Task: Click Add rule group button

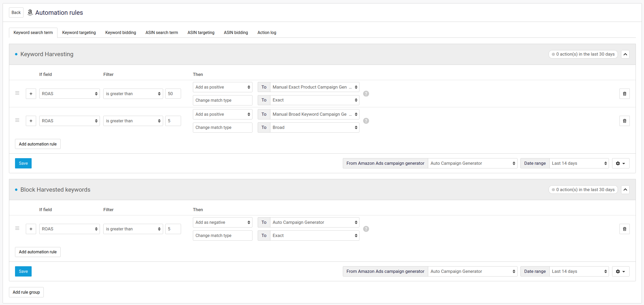Action: click(x=26, y=292)
